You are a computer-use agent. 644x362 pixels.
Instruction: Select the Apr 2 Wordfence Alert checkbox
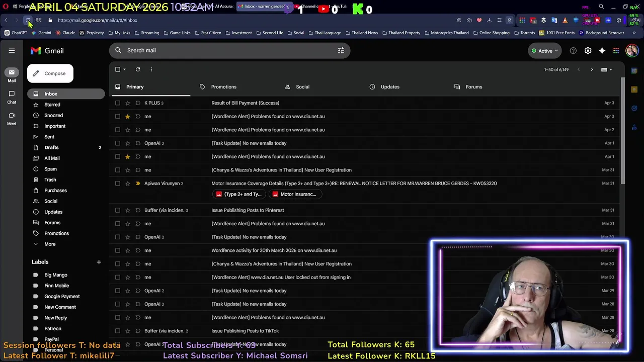[x=118, y=130]
